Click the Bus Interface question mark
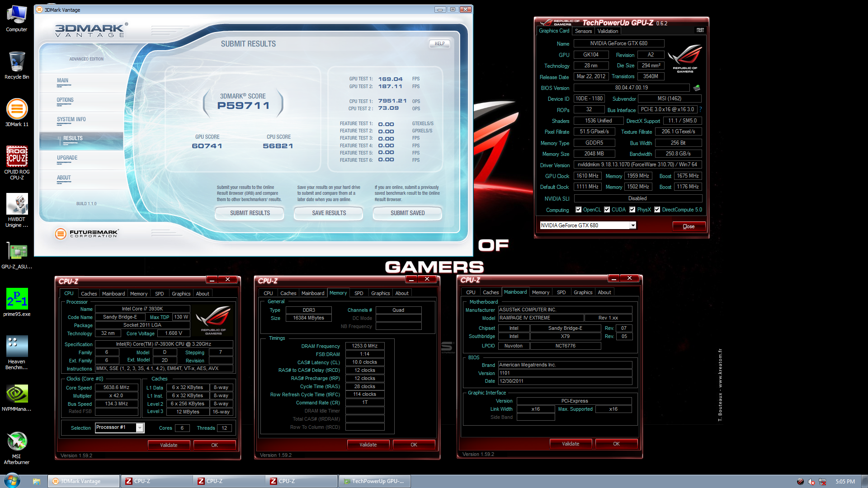Screen dimensions: 868x488 pos(700,109)
